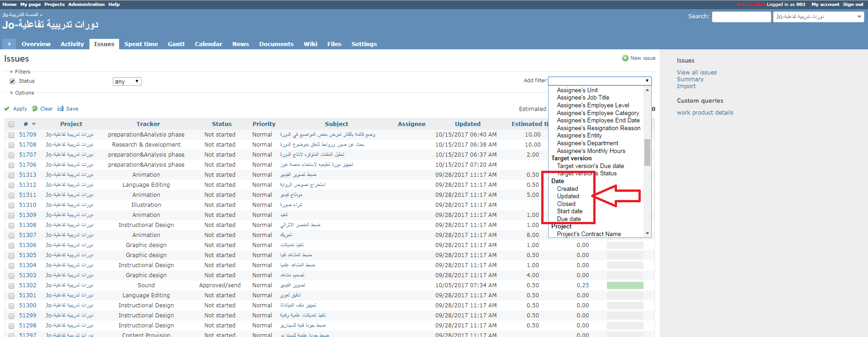Screen dimensions: 868x337
Task: Click the Apply checkmark icon
Action: point(7,109)
